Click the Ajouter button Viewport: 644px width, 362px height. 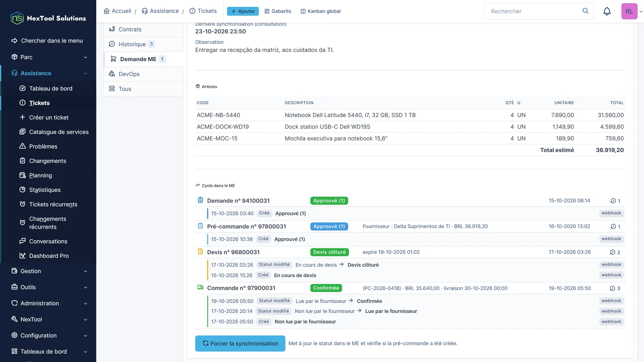[x=243, y=11]
